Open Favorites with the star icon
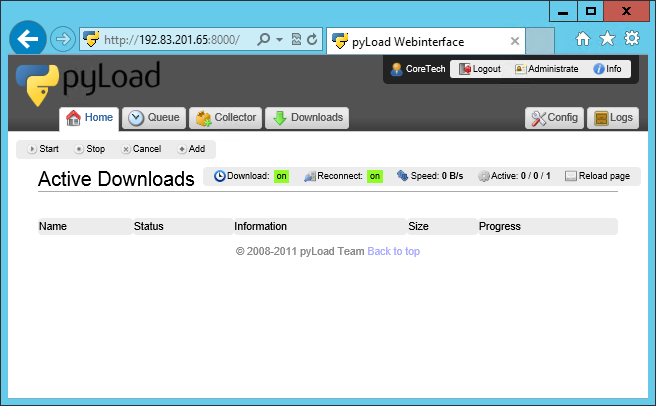The width and height of the screenshot is (656, 406). [x=607, y=39]
